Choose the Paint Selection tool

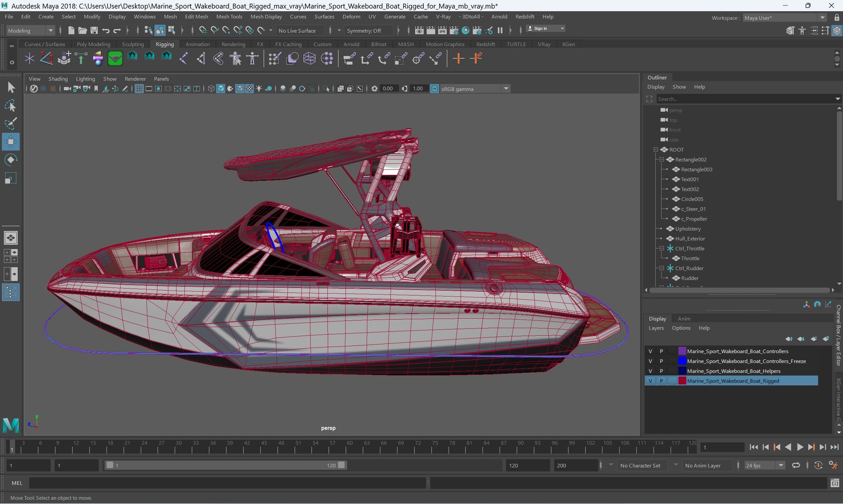[x=10, y=124]
